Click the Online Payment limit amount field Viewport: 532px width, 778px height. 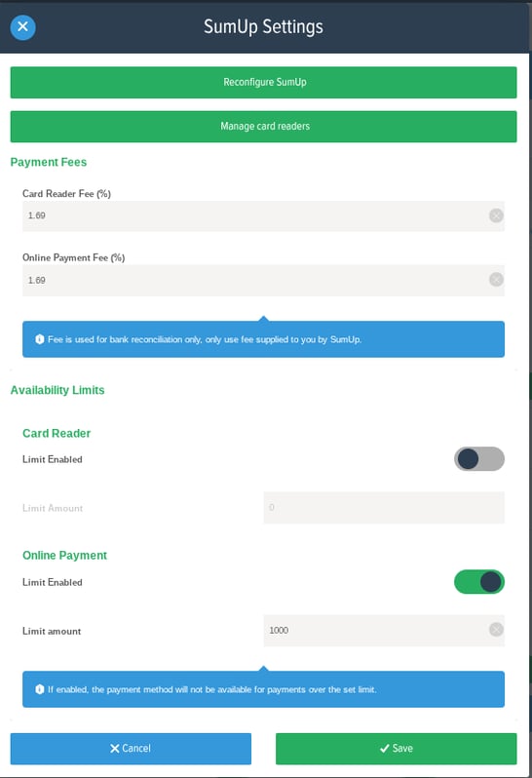click(384, 630)
